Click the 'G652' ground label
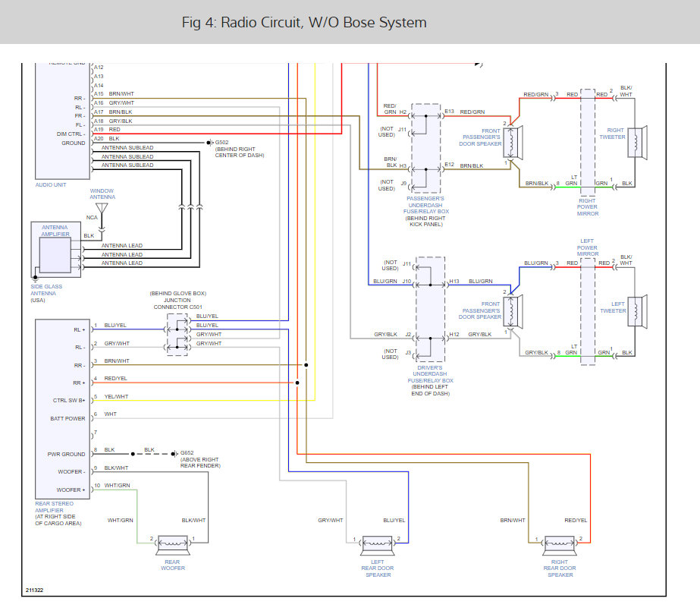Image resolution: width=700 pixels, height=611 pixels. pos(187,453)
